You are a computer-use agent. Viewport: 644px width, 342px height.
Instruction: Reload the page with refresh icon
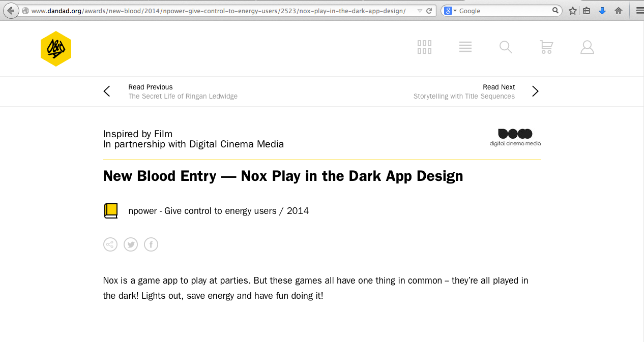(429, 11)
